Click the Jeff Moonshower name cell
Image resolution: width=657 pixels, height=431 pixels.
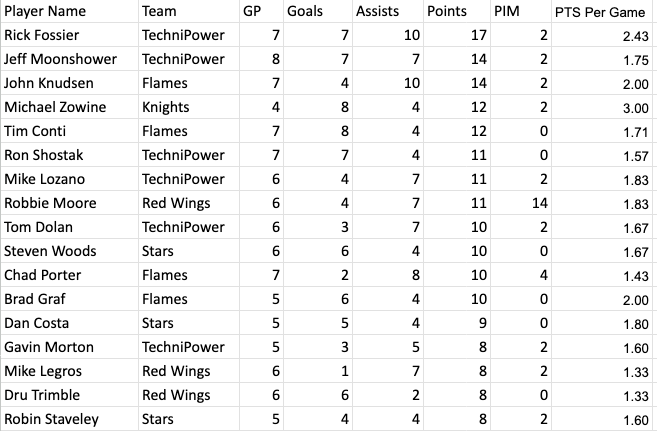pos(70,59)
